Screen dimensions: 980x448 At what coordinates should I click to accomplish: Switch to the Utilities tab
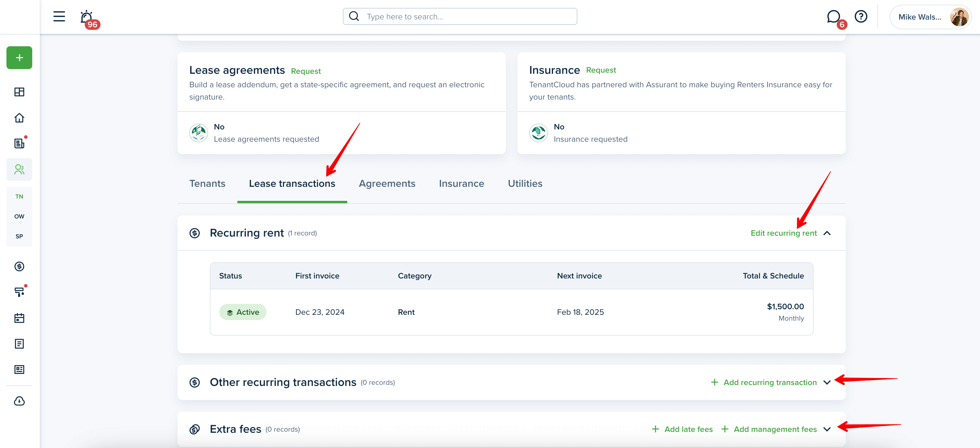pyautogui.click(x=525, y=184)
